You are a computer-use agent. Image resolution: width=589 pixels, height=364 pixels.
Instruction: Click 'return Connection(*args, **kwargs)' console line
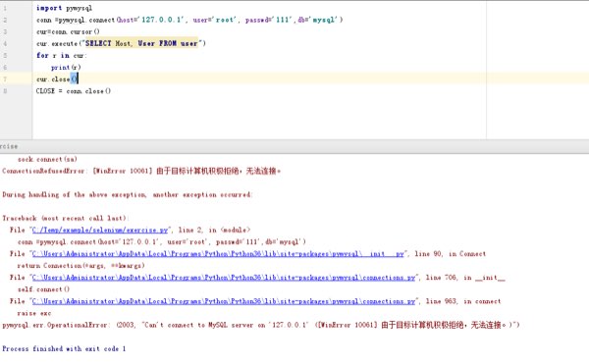point(81,266)
